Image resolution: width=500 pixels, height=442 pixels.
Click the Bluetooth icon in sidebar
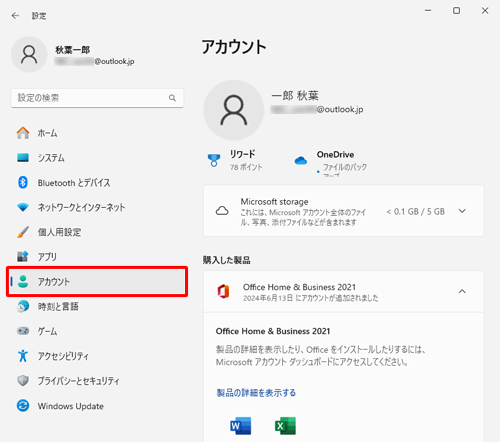pos(23,182)
